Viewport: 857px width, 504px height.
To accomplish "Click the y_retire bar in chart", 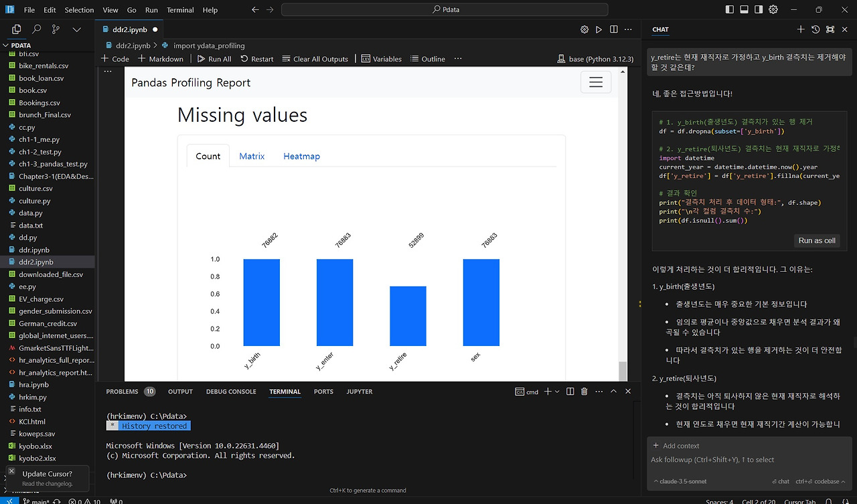I will click(x=408, y=316).
